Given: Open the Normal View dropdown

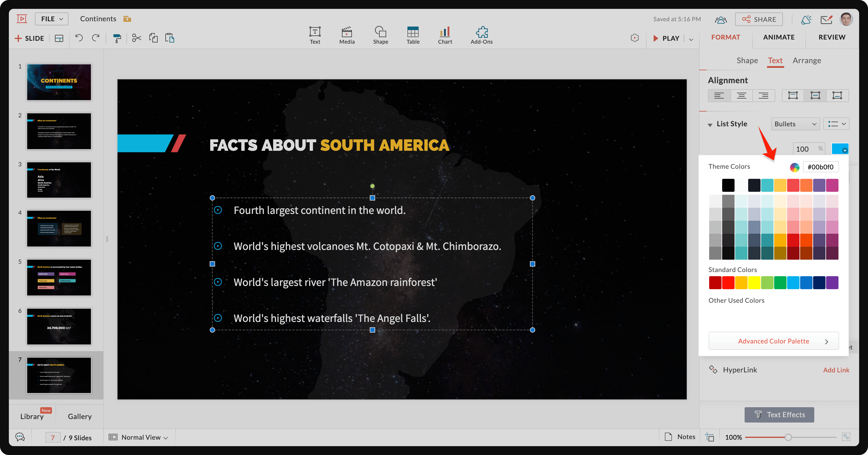Looking at the screenshot, I should point(141,437).
